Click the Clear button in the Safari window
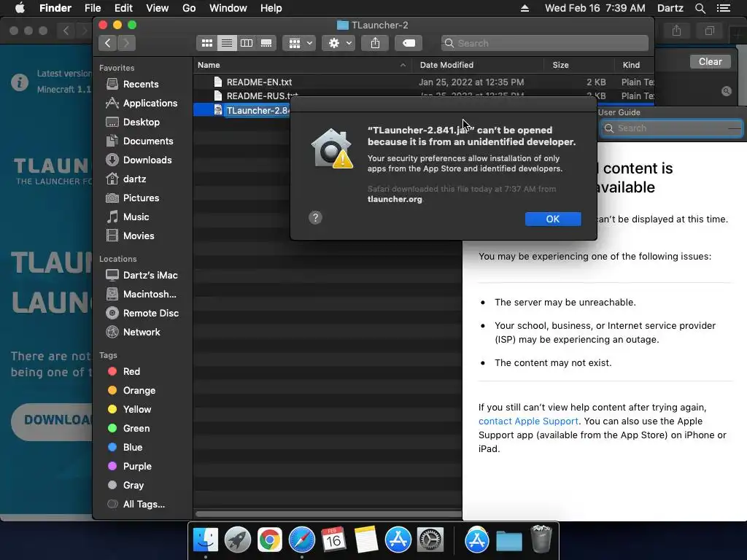 tap(711, 62)
